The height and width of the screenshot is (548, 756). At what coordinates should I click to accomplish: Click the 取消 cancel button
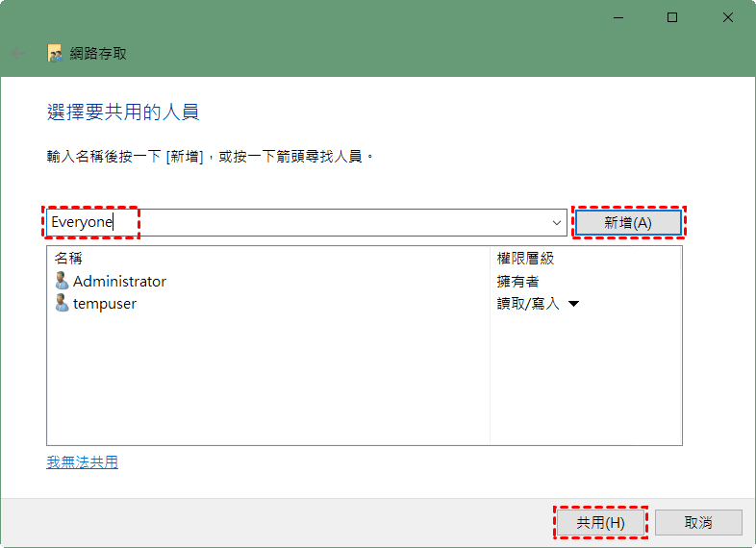(x=698, y=522)
